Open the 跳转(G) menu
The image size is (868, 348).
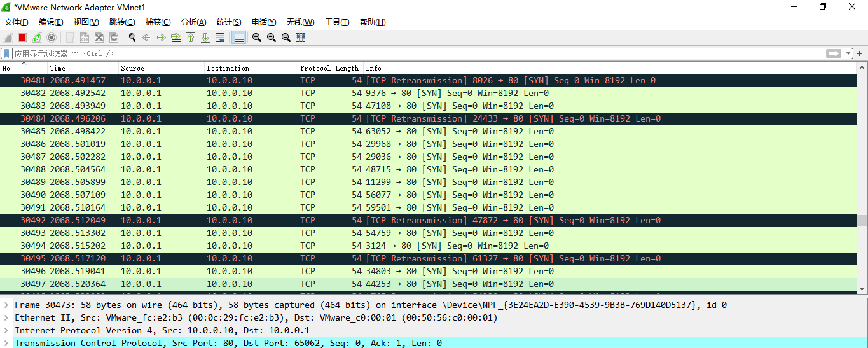point(121,22)
